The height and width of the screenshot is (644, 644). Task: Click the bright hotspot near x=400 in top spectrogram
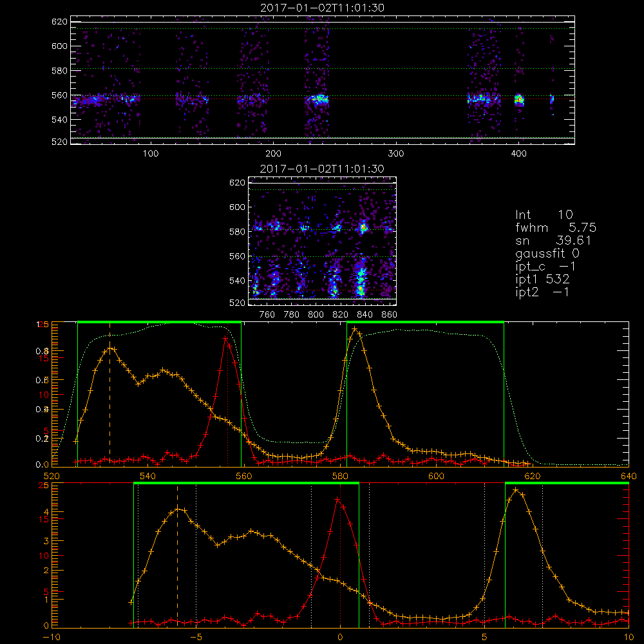[x=519, y=99]
